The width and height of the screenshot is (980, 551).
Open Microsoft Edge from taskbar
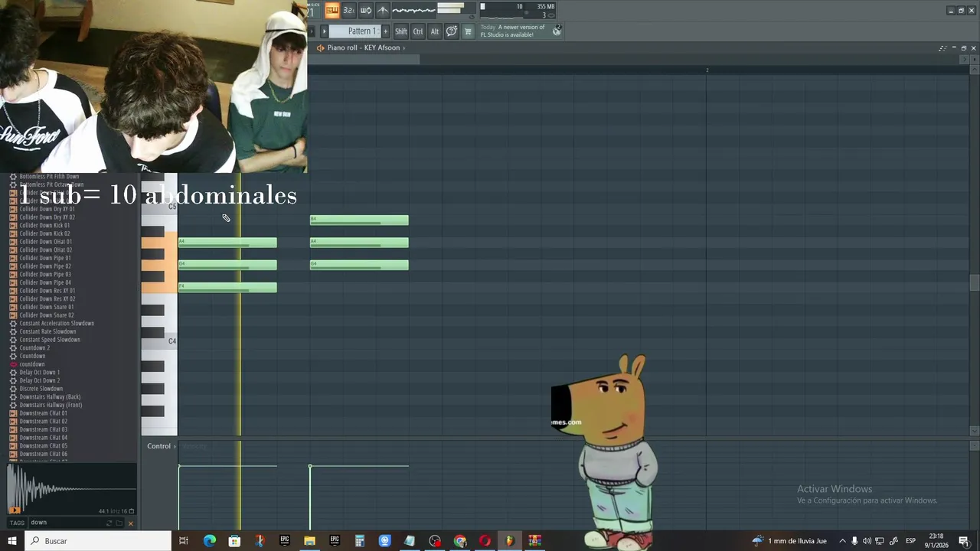[x=210, y=541]
